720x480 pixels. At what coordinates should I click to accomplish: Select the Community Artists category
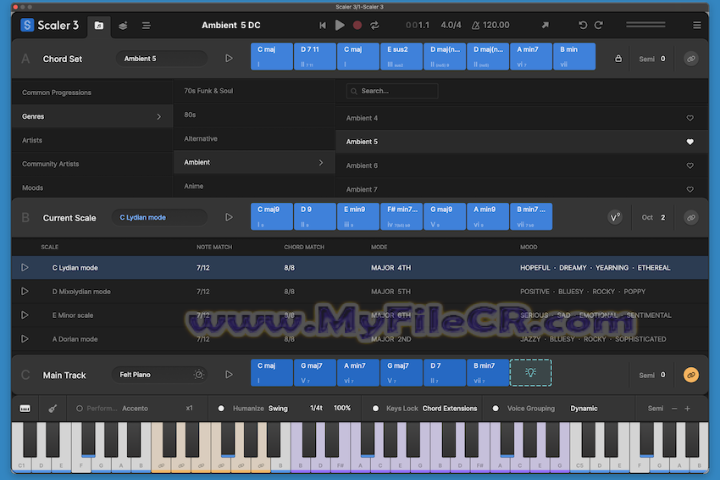coord(92,164)
